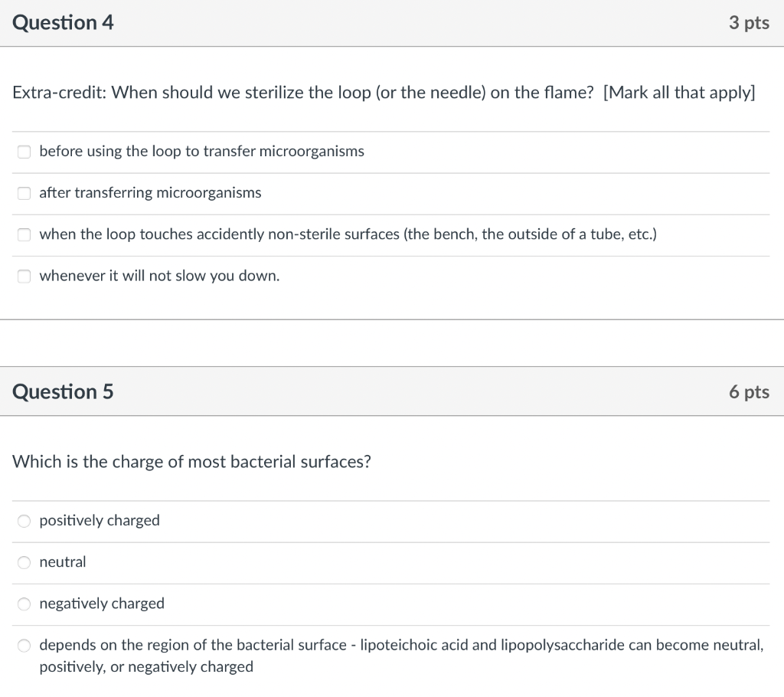Click the label 'neutral' in Question 5
This screenshot has width=784, height=697.
click(63, 562)
